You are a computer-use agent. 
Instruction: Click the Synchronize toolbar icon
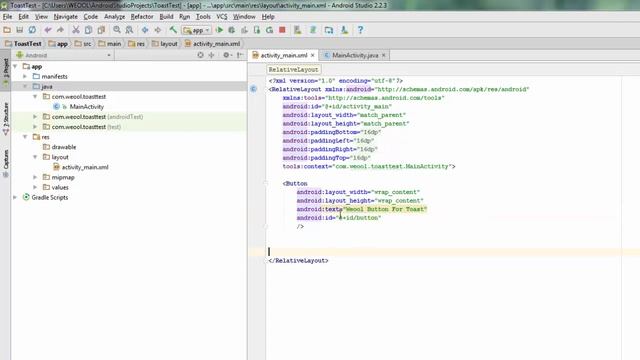click(x=32, y=30)
